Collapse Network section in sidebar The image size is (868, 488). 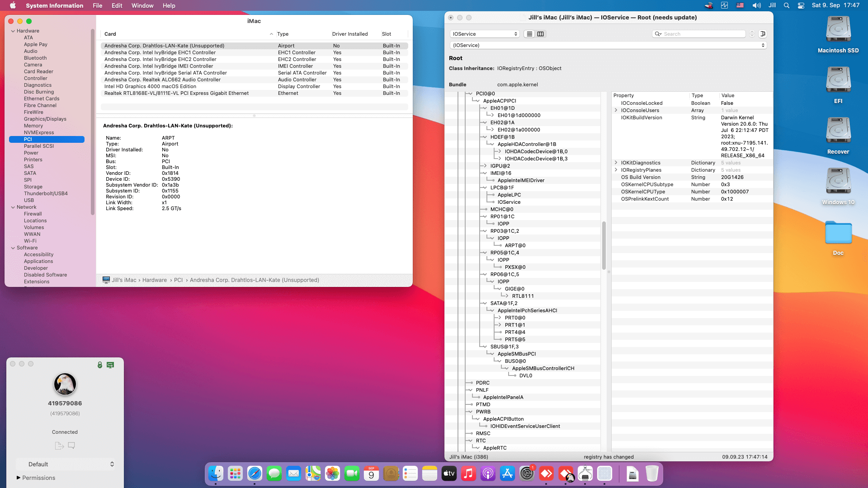coord(13,207)
